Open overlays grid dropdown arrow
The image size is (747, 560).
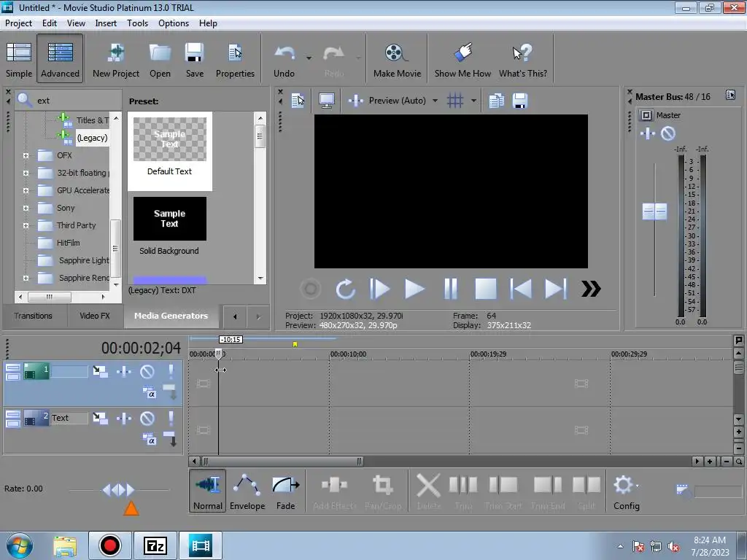pyautogui.click(x=473, y=101)
